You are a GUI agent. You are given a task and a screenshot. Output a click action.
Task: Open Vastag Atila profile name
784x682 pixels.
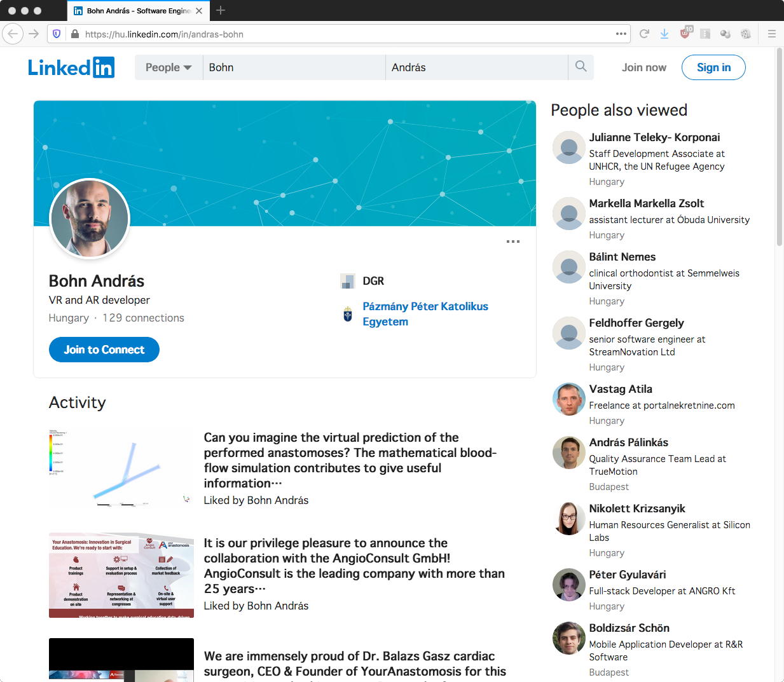tap(621, 389)
